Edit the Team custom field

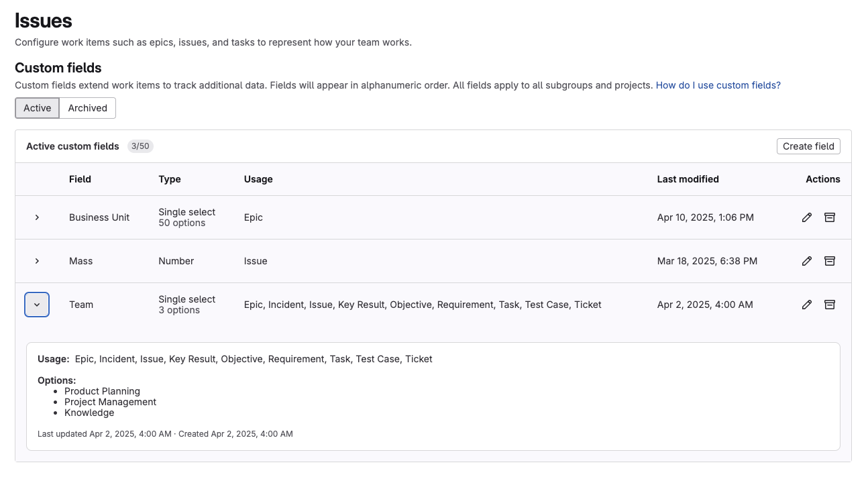[807, 305]
